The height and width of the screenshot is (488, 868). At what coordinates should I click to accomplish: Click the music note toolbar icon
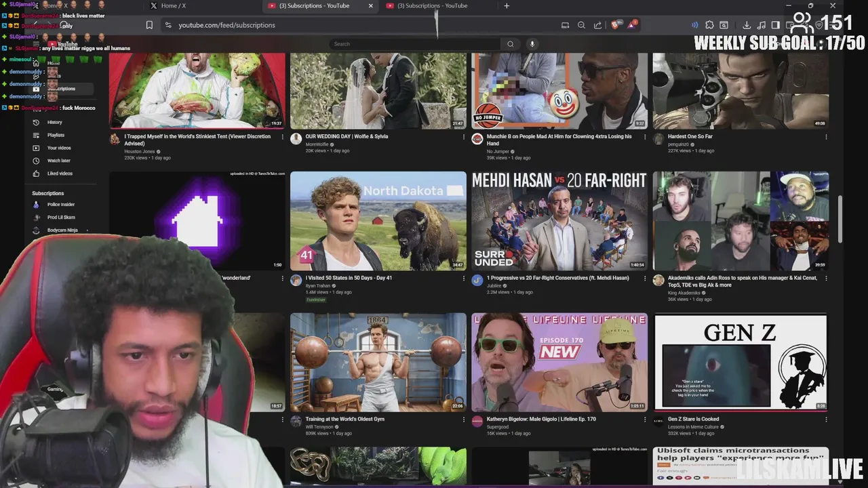762,25
